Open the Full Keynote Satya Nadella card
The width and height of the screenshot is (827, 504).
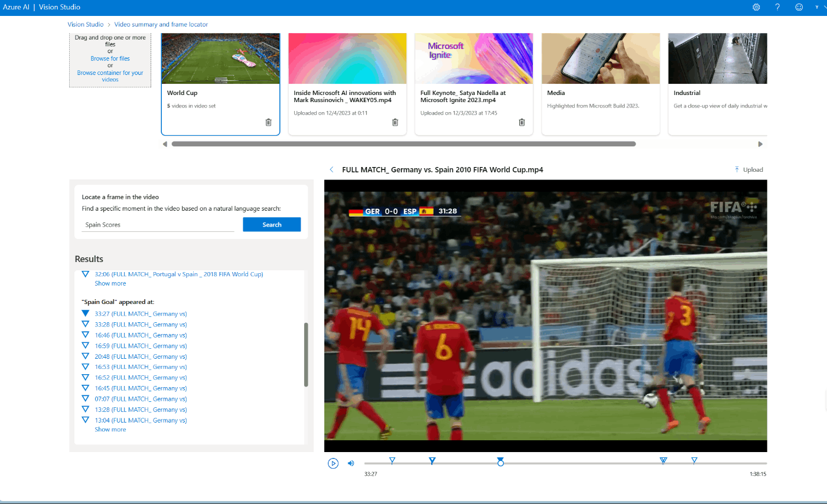point(474,84)
